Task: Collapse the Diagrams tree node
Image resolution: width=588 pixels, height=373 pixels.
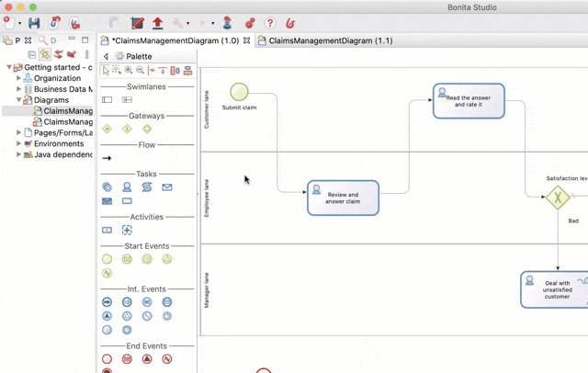Action: 19,100
